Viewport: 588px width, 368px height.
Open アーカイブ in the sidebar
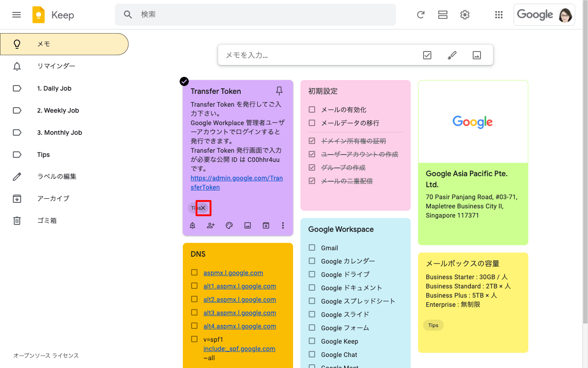[64, 199]
